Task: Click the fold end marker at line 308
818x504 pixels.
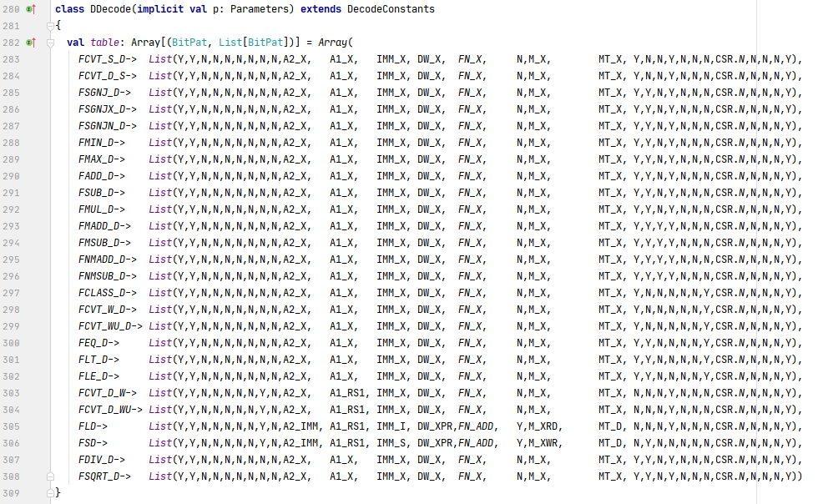Action: click(51, 476)
